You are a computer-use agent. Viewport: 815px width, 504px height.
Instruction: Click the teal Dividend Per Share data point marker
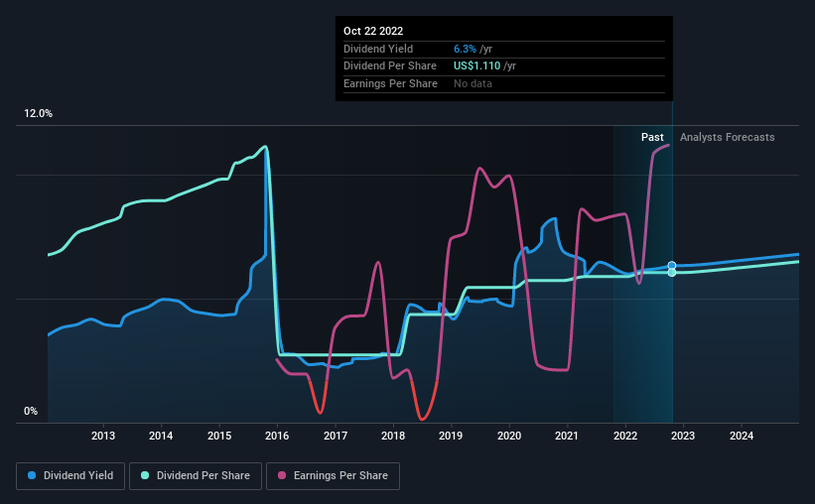click(x=672, y=272)
